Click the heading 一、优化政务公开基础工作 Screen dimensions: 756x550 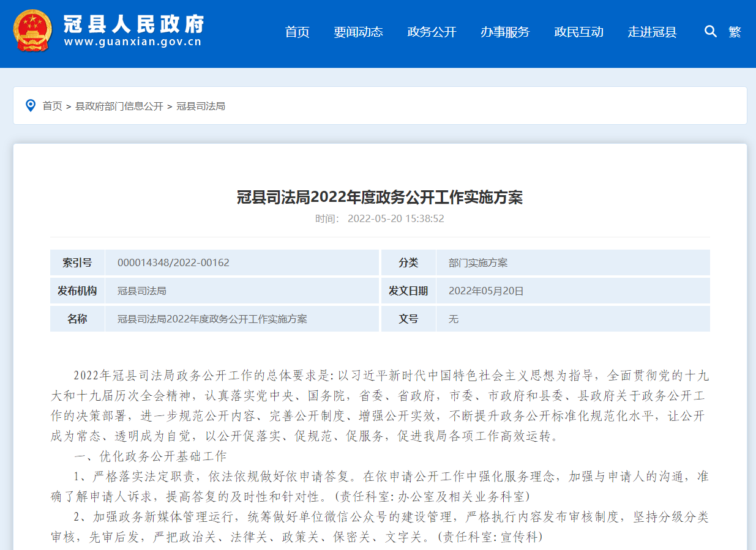151,456
